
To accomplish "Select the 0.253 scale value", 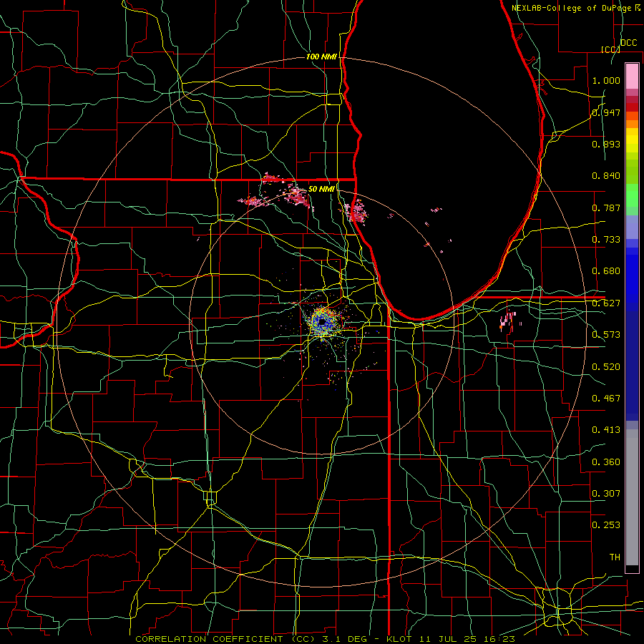I will point(606,525).
